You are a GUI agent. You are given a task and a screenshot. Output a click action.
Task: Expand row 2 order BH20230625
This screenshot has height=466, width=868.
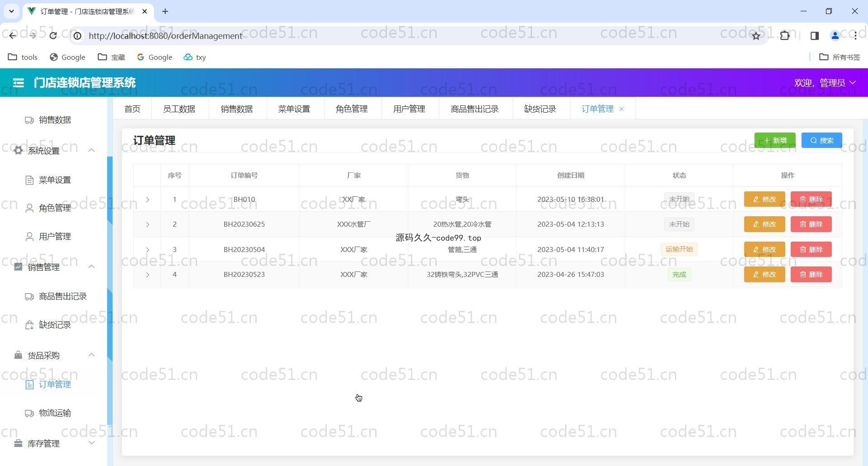click(147, 224)
